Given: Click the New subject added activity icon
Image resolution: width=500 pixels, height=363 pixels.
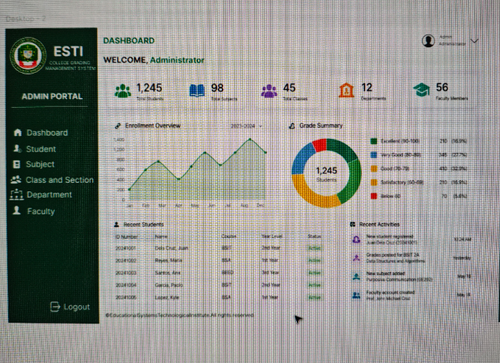Looking at the screenshot, I should point(356,277).
